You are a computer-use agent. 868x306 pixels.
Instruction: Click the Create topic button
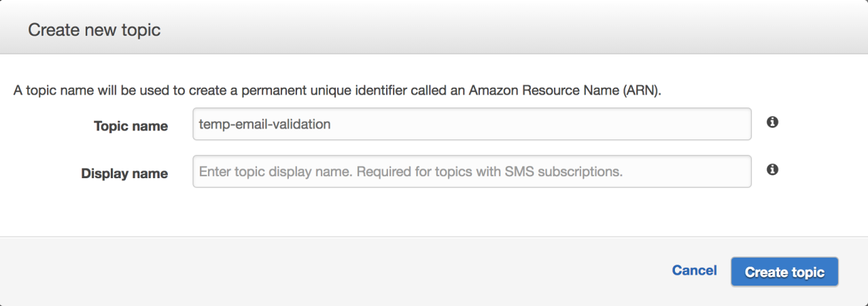(x=784, y=272)
